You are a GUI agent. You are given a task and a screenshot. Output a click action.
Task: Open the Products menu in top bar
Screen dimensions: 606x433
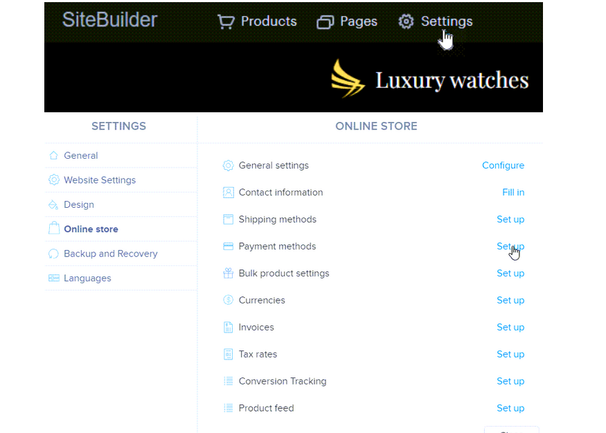[269, 22]
